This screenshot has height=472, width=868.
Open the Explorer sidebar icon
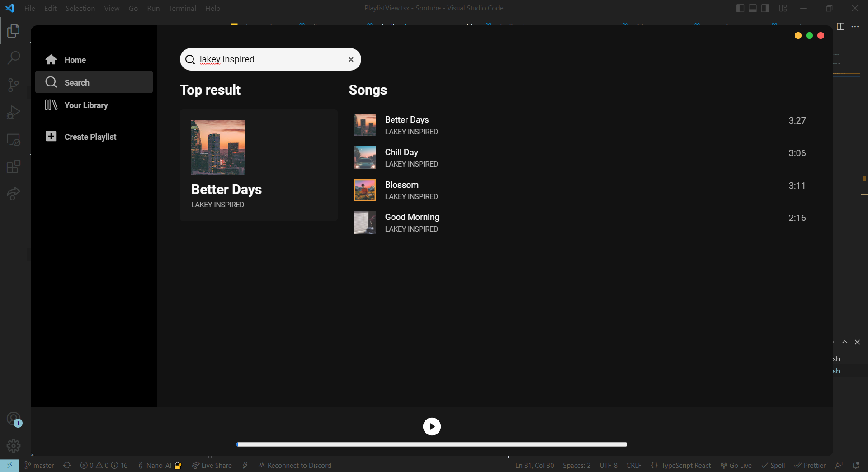(x=13, y=31)
